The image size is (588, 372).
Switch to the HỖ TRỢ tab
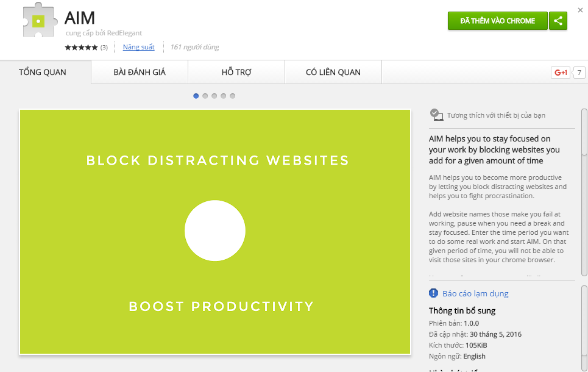(236, 72)
